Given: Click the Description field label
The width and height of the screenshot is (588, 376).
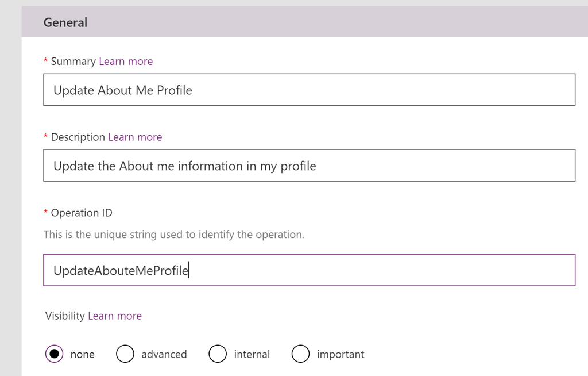Looking at the screenshot, I should (x=78, y=137).
